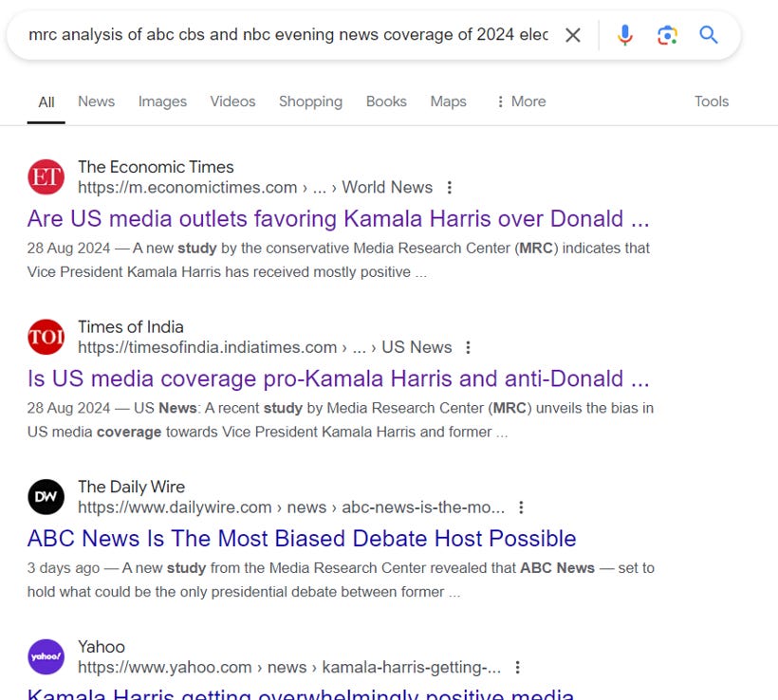The image size is (778, 700).
Task: Click the yahoo.com URL breadcrumb
Action: click(289, 667)
